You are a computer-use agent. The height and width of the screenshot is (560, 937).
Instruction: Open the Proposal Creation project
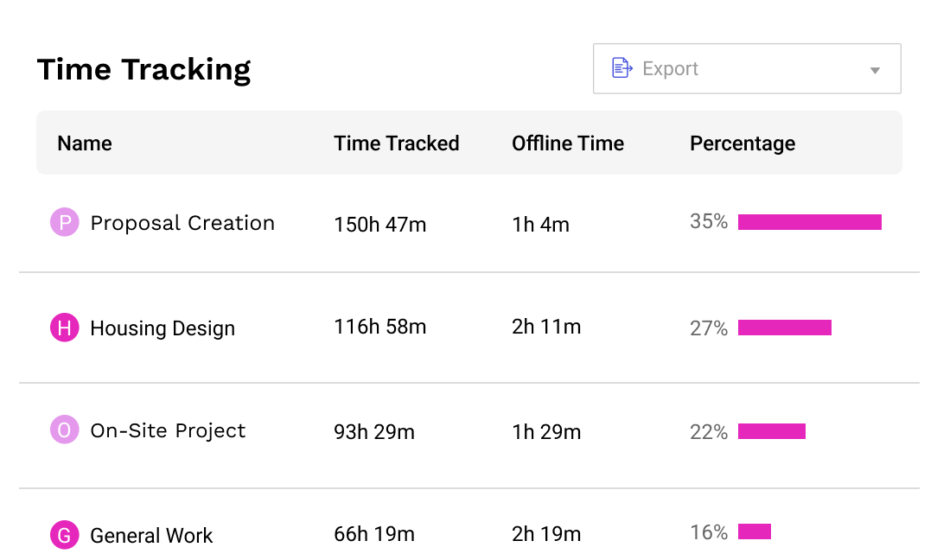point(182,222)
